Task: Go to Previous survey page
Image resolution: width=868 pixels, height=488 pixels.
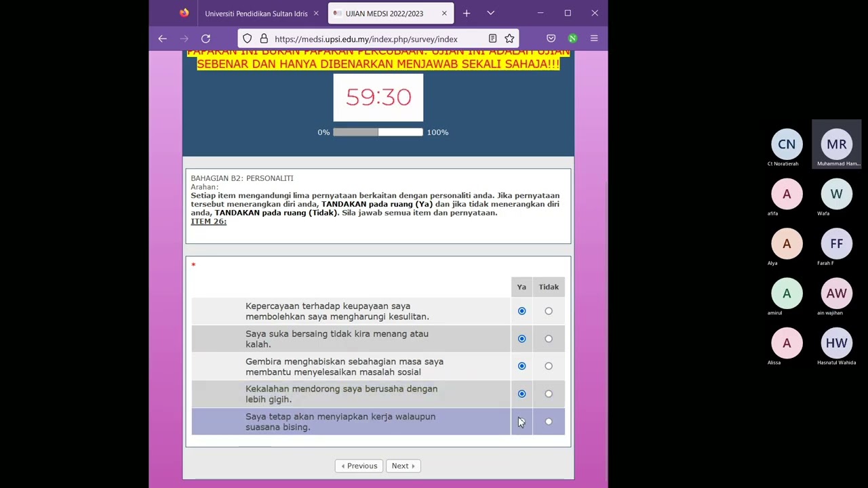Action: coord(359,466)
